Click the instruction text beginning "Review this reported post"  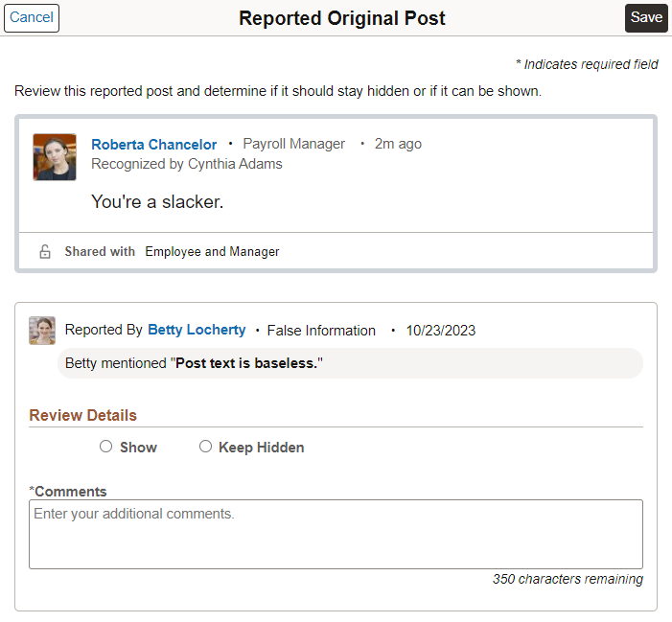coord(278,91)
